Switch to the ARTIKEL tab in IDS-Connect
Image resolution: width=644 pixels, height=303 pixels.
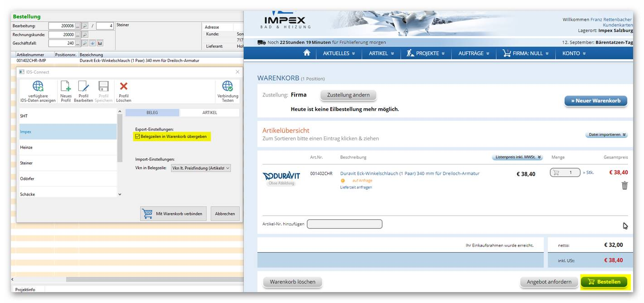209,112
